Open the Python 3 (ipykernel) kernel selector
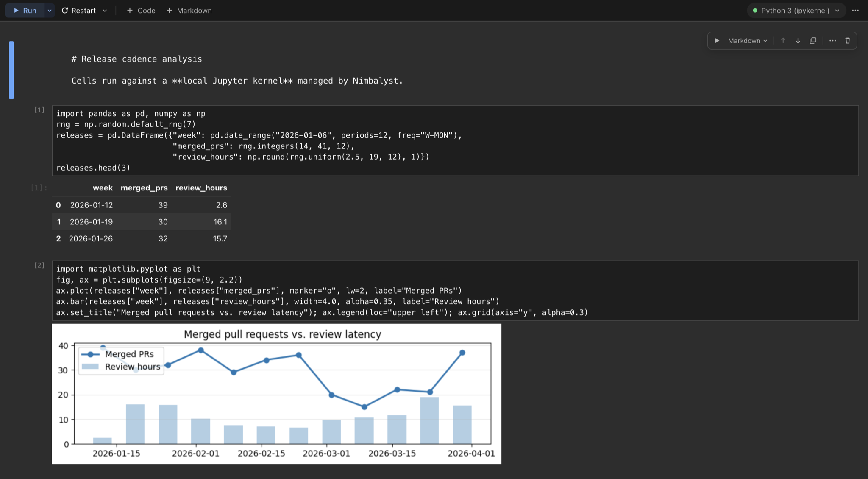 [796, 11]
